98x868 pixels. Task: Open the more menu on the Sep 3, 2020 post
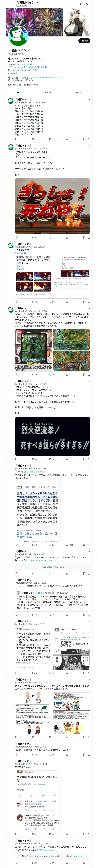(x=89, y=99)
